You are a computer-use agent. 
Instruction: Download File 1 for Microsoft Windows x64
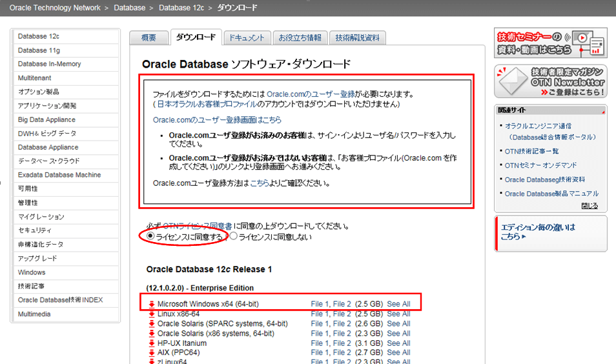(x=320, y=304)
